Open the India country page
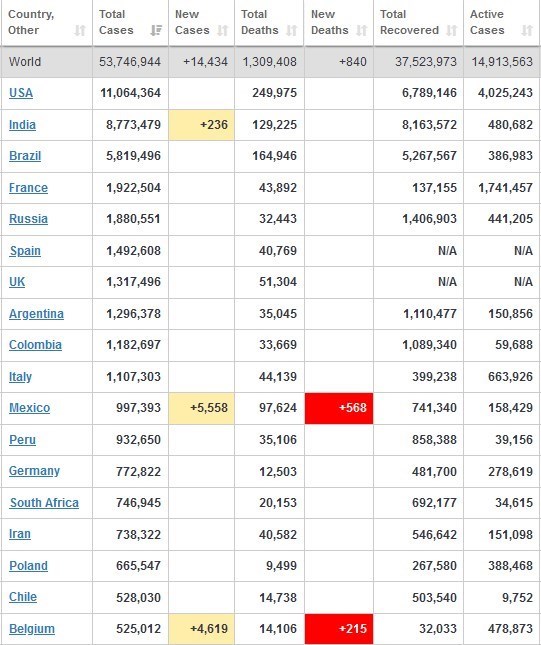The width and height of the screenshot is (541, 645). (22, 125)
